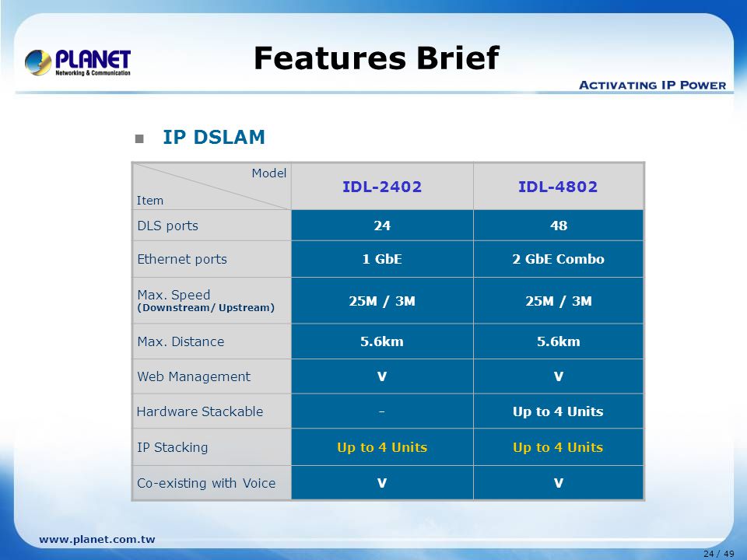Click the Co-existing with Voice 'V' for IDL-2402
Screen dimensions: 747x560
[382, 483]
